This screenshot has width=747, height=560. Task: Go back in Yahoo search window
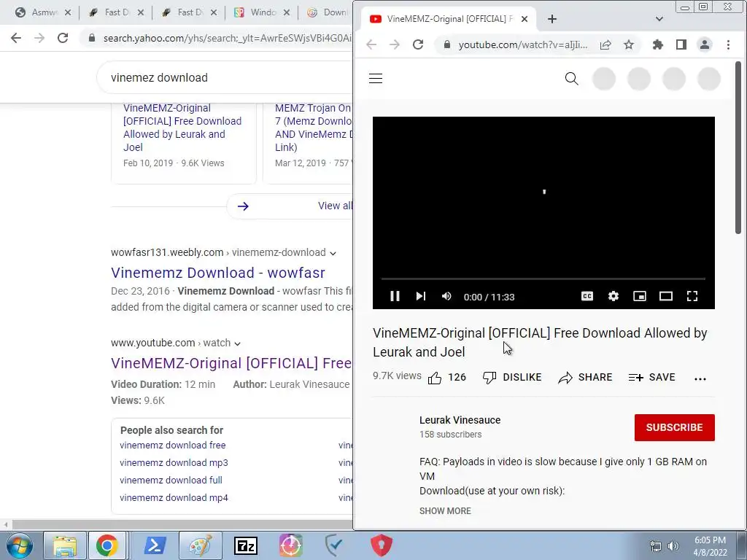(x=16, y=38)
